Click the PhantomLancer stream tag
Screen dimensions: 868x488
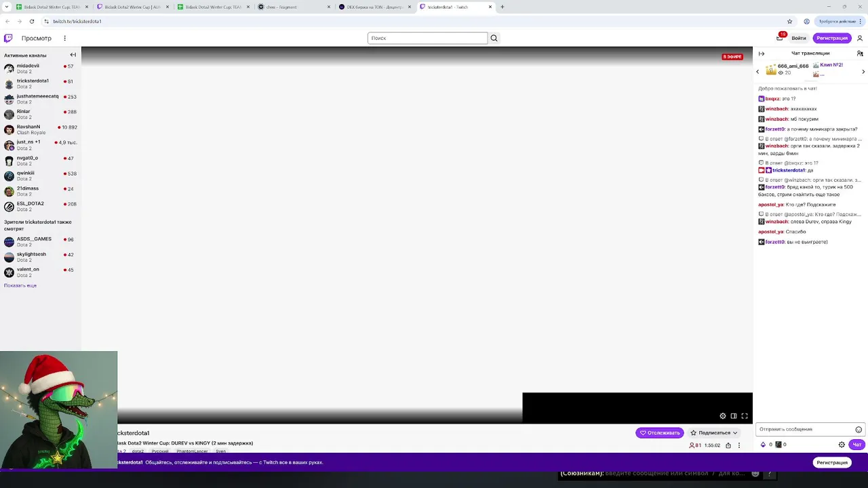pos(193,451)
